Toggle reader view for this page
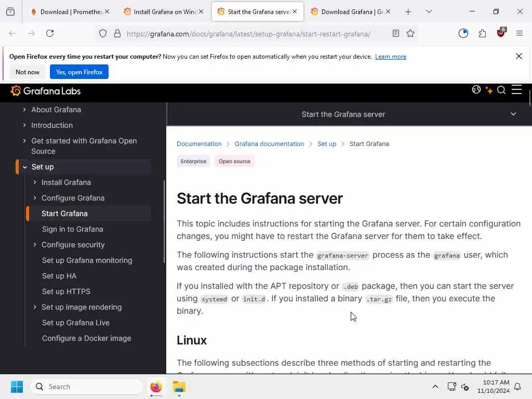Screen dimensions: 532x399 395,33
